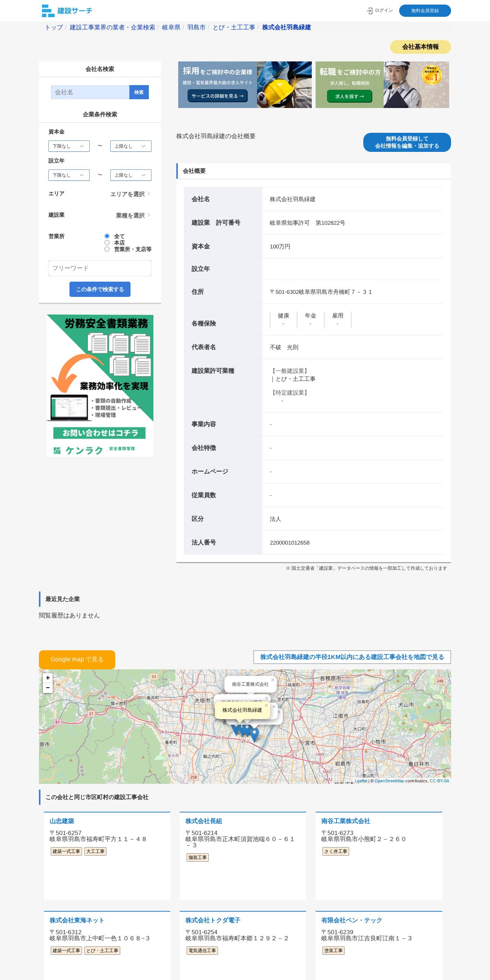Screen dimensions: 490x980
Task: Click 無料会員登録して会社情報を編集・追加する button
Action: (x=407, y=142)
